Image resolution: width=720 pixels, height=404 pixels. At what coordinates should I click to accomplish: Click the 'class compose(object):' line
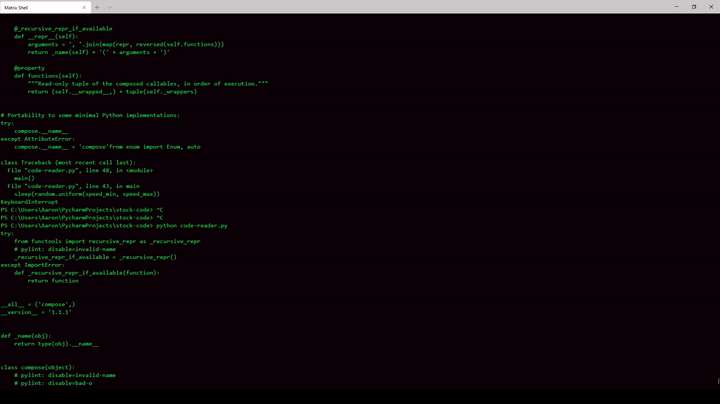point(38,367)
